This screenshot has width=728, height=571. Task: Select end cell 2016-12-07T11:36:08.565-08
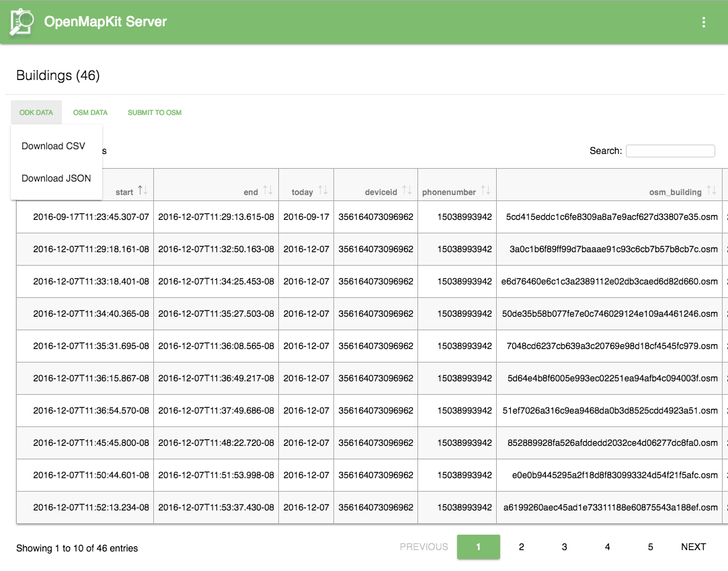tap(216, 346)
